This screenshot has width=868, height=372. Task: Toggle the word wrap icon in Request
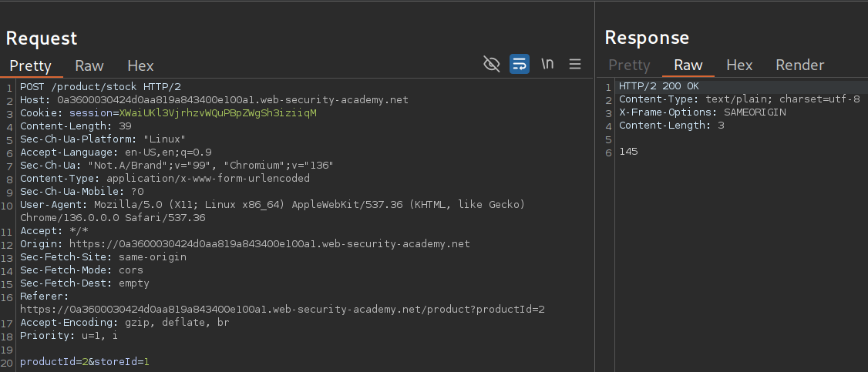(x=520, y=64)
